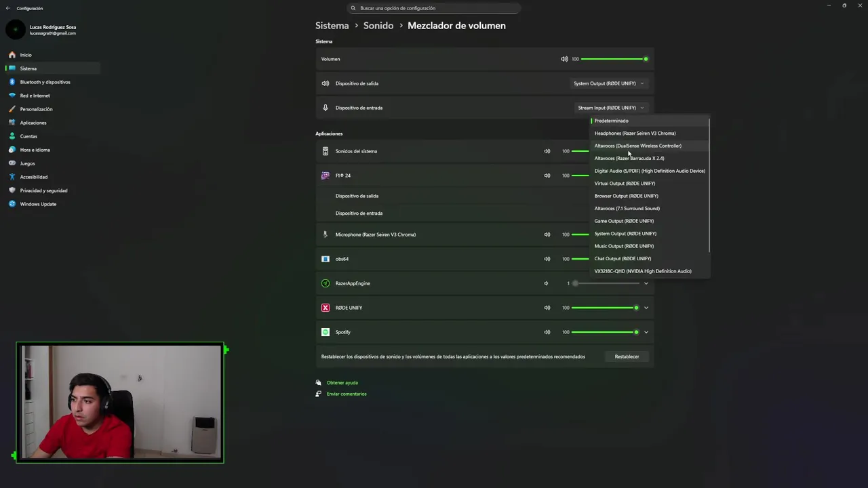Select Digital Audio (S/PDIF) option
The width and height of the screenshot is (868, 488).
[650, 171]
